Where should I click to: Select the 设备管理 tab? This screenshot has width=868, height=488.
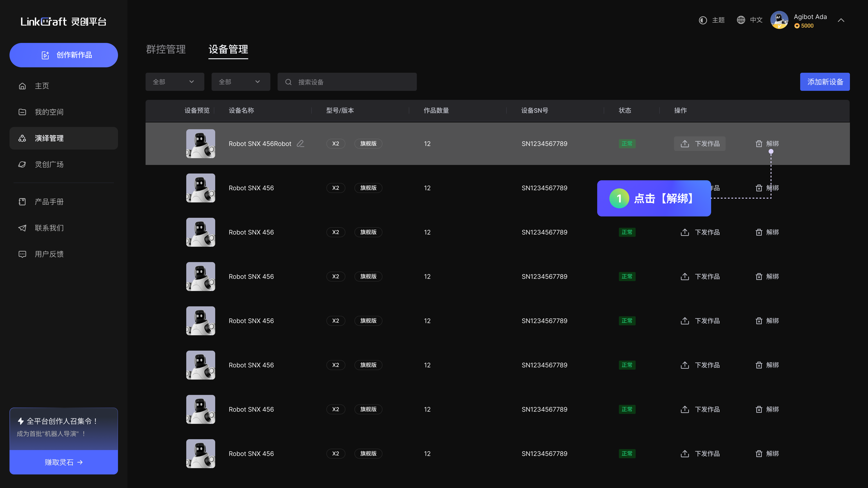[228, 49]
